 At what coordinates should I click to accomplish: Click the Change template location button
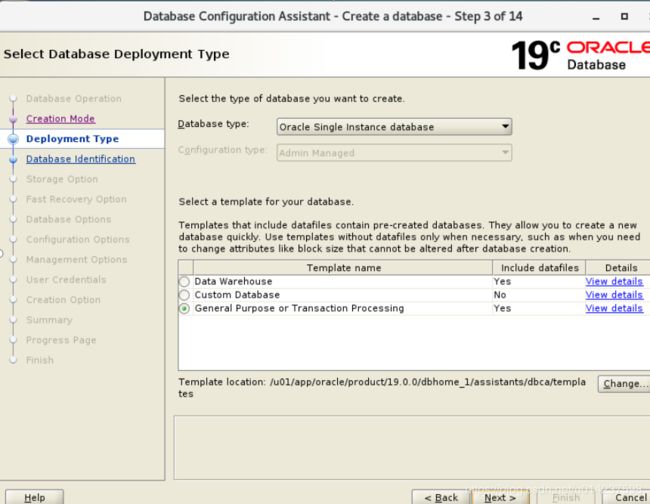[624, 384]
